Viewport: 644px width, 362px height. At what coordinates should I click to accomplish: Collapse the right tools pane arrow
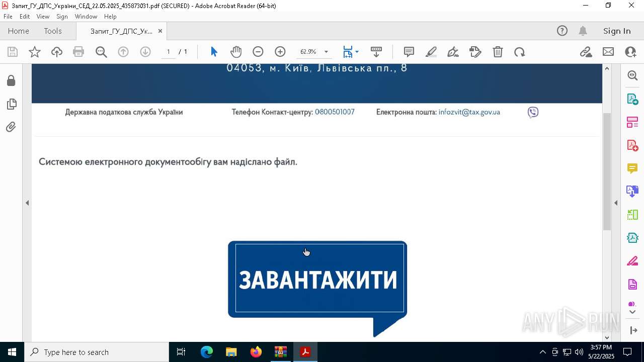point(616,203)
